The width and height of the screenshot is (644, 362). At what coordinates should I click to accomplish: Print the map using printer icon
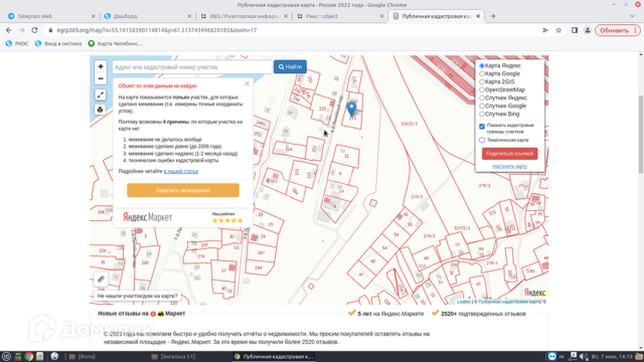click(x=100, y=109)
